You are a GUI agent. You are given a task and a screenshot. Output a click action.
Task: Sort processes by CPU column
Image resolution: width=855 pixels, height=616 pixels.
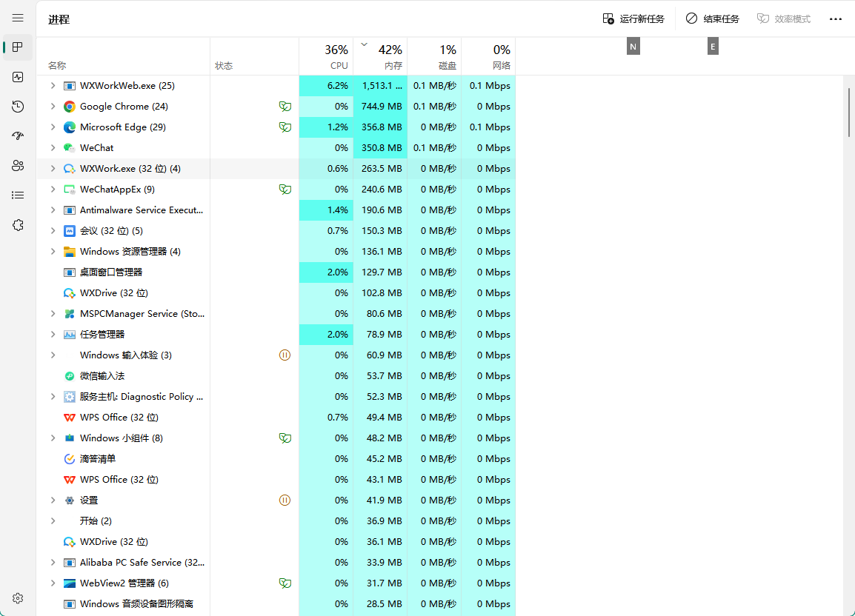(x=326, y=56)
